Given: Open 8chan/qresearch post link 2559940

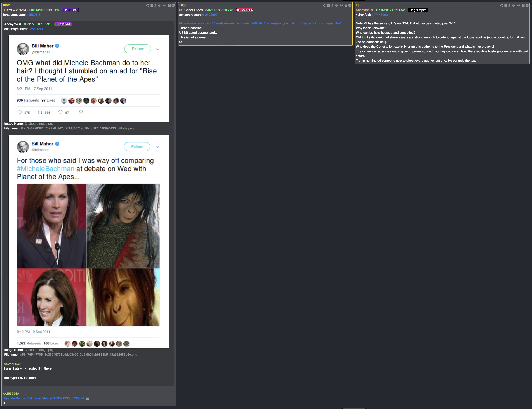Looking at the screenshot, I should (36, 29).
